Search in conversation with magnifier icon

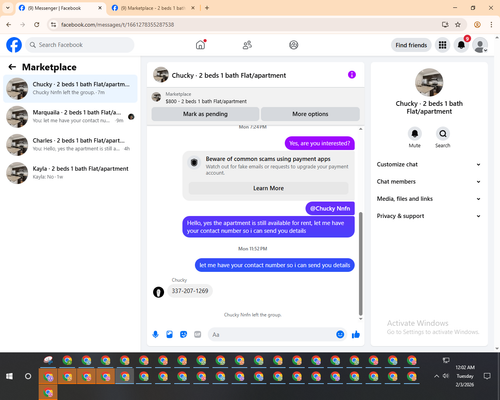tap(443, 134)
